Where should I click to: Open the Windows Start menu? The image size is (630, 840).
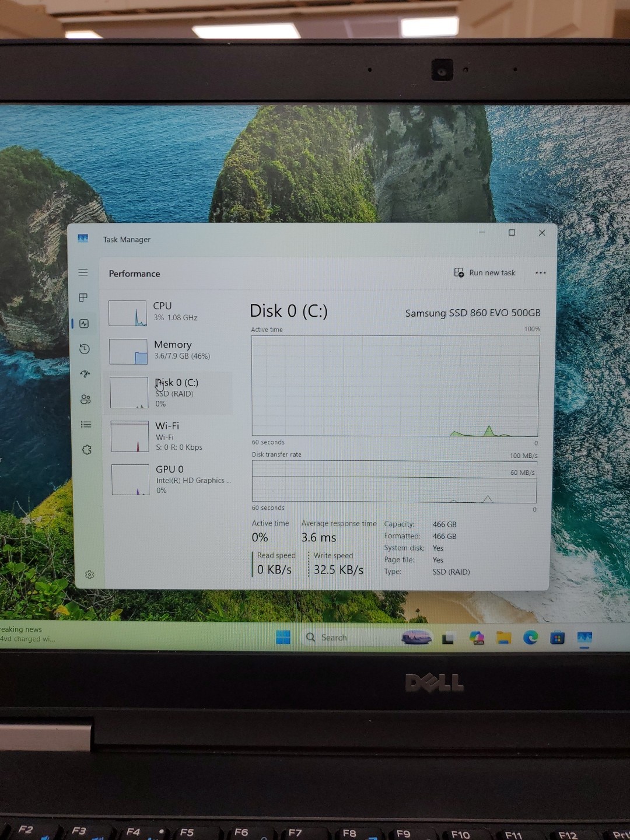[x=283, y=638]
